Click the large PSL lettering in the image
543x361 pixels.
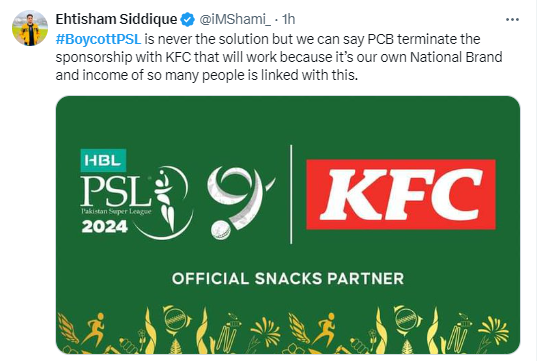116,191
